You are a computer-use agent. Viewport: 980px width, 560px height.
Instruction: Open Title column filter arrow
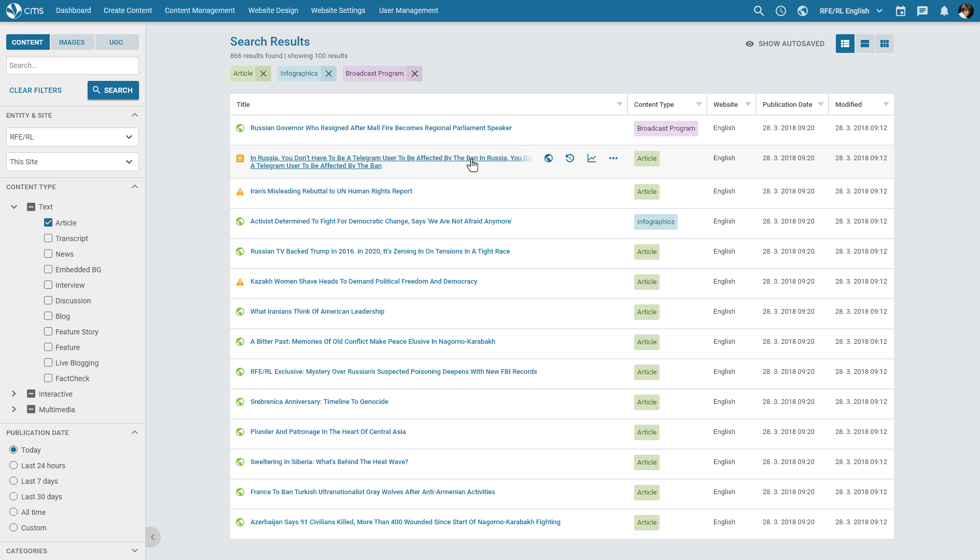[x=620, y=104]
